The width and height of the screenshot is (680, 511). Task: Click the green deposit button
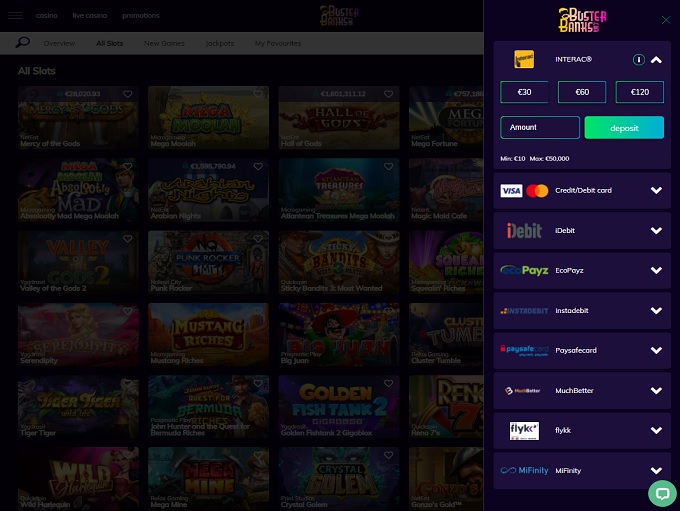point(624,128)
